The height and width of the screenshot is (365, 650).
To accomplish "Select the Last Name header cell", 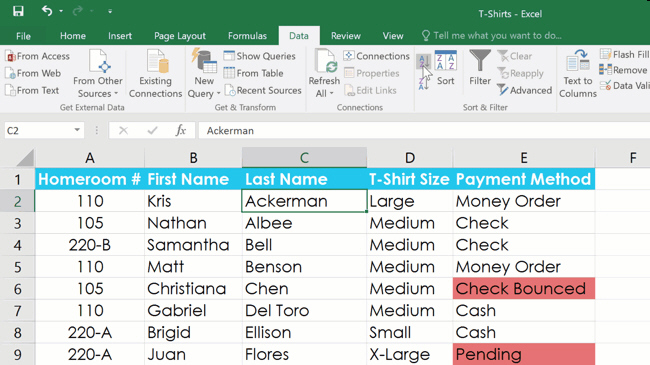I will tap(304, 179).
